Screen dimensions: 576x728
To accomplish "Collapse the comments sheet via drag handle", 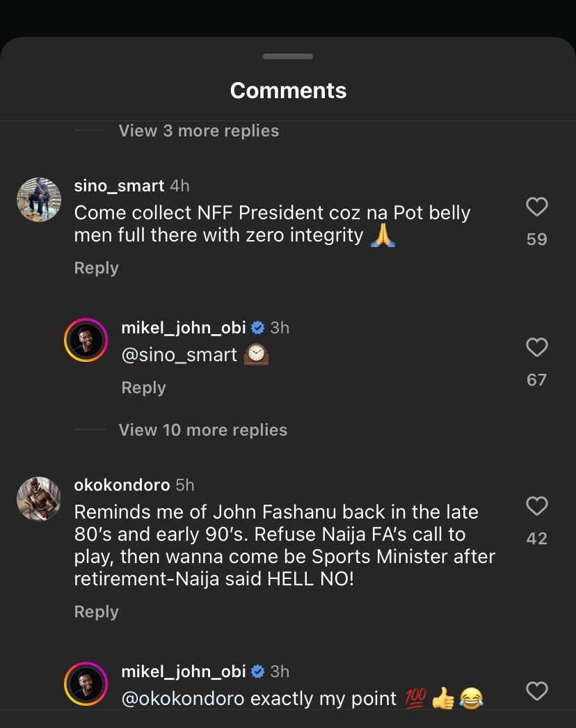I will click(x=287, y=56).
